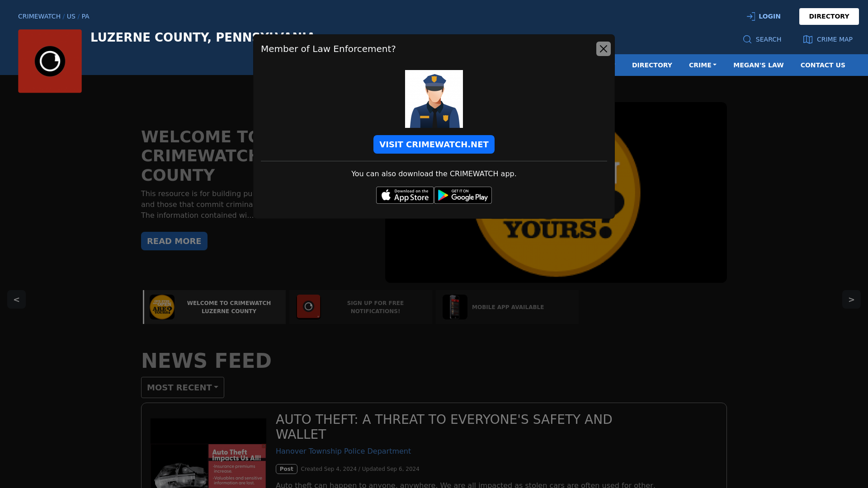Open the Google Play download badge
Screen dimensions: 868x488
click(x=462, y=195)
